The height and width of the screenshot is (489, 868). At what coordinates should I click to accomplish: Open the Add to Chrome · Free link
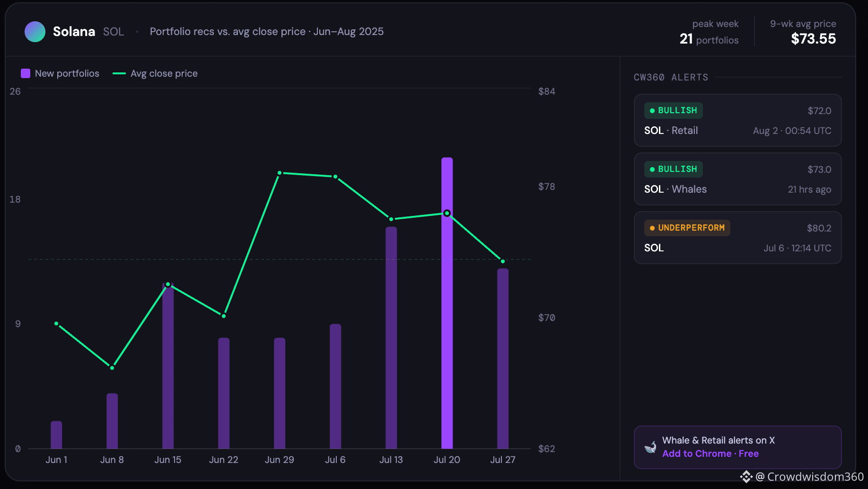[x=710, y=453]
